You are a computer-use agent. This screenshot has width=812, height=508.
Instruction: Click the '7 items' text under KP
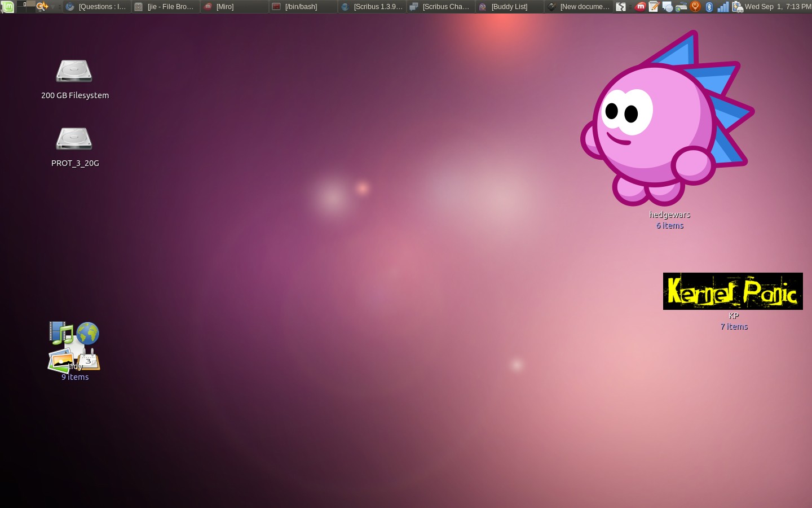coord(734,326)
